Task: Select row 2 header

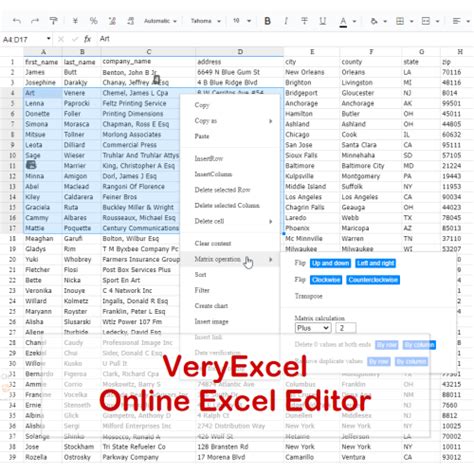Action: tap(12, 72)
